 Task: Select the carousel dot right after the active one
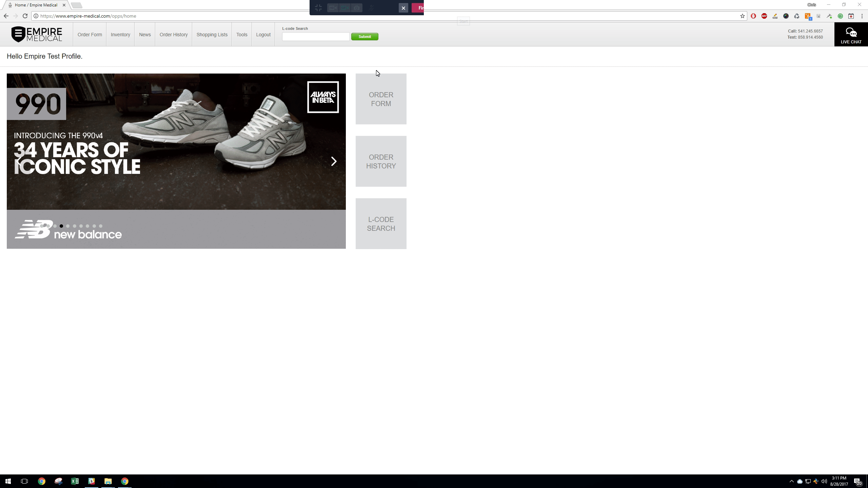pos(68,226)
